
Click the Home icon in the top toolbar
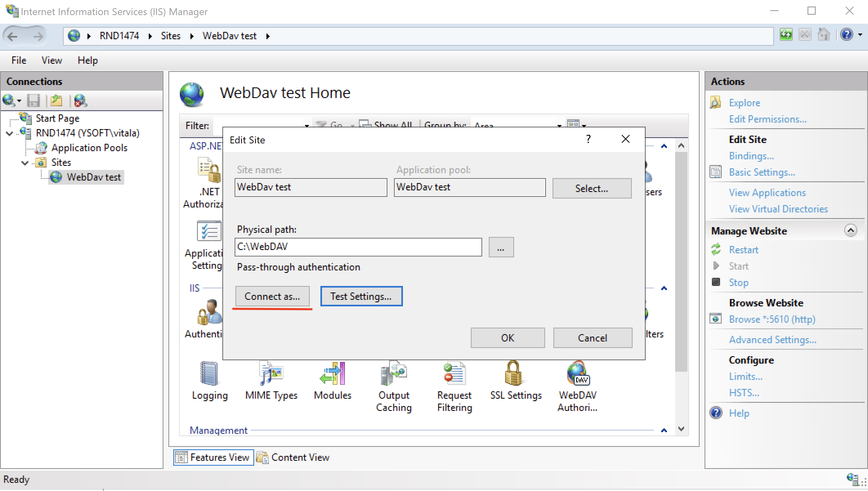tap(824, 35)
